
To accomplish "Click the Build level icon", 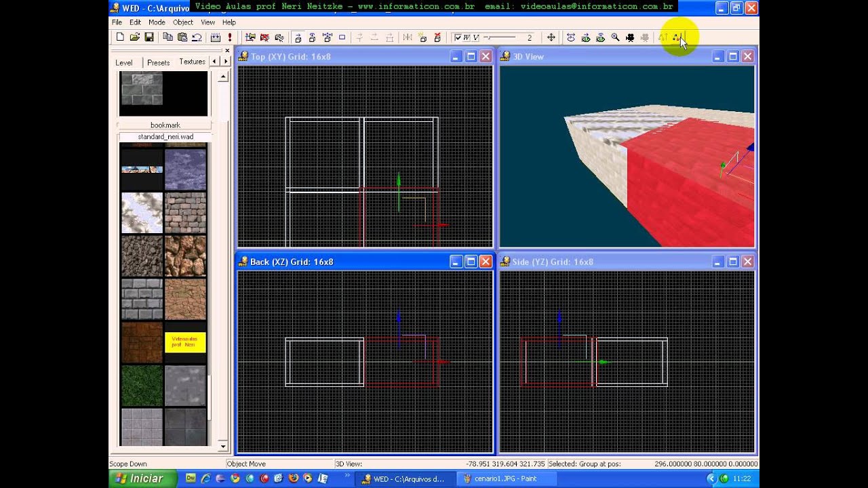I will 216,37.
